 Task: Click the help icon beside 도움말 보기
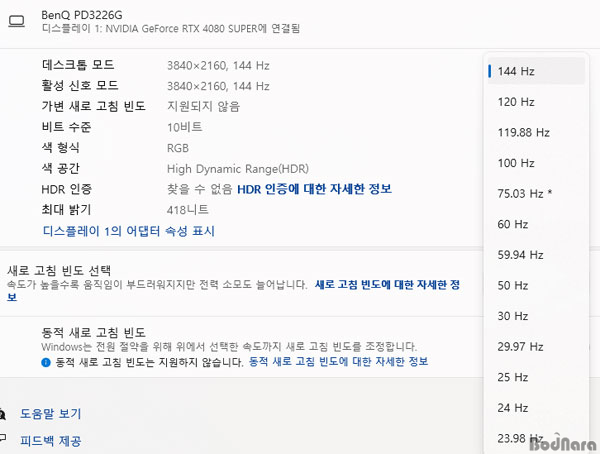pyautogui.click(x=2, y=414)
